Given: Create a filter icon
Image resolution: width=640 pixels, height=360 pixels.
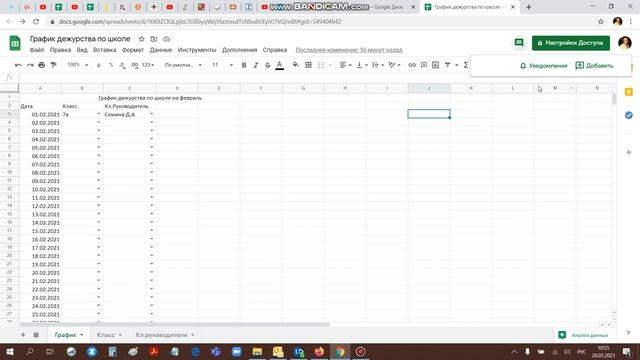Looking at the screenshot, I should [447, 65].
